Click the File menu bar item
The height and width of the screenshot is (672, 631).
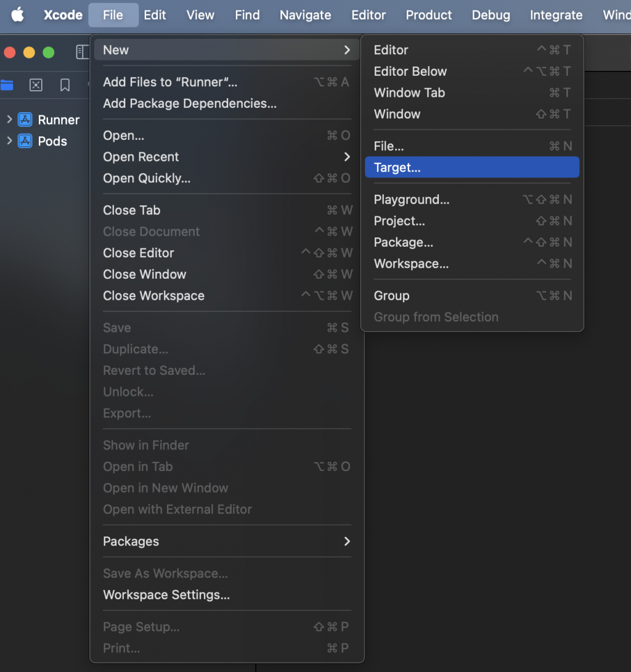pos(113,15)
